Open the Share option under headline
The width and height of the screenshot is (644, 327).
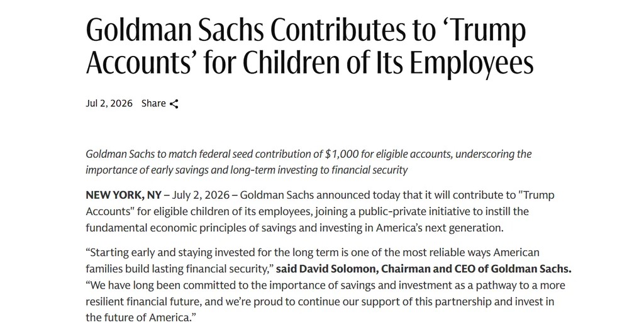point(160,104)
